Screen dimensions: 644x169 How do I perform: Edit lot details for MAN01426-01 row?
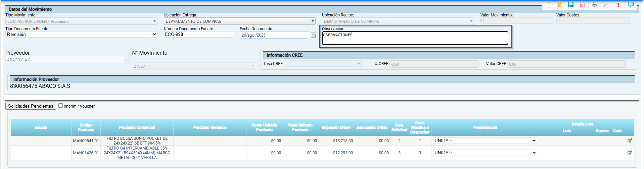pyautogui.click(x=630, y=153)
